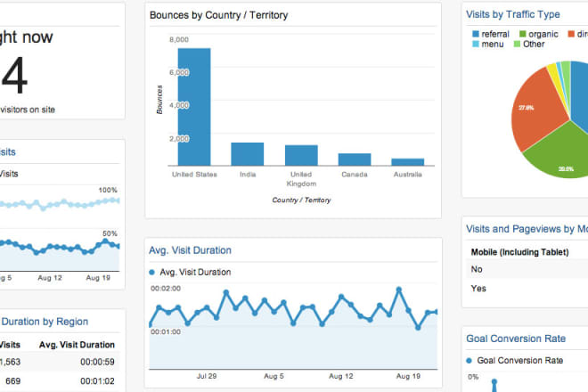Open the Visits by Traffic Type title

click(x=512, y=14)
